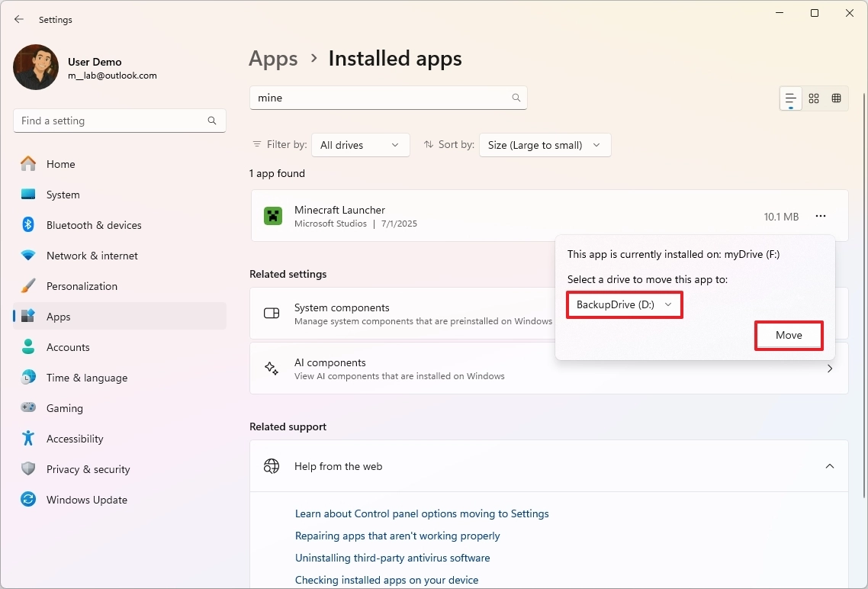Click the m__lab@outlook.com email text
This screenshot has height=589, width=868.
tap(112, 76)
